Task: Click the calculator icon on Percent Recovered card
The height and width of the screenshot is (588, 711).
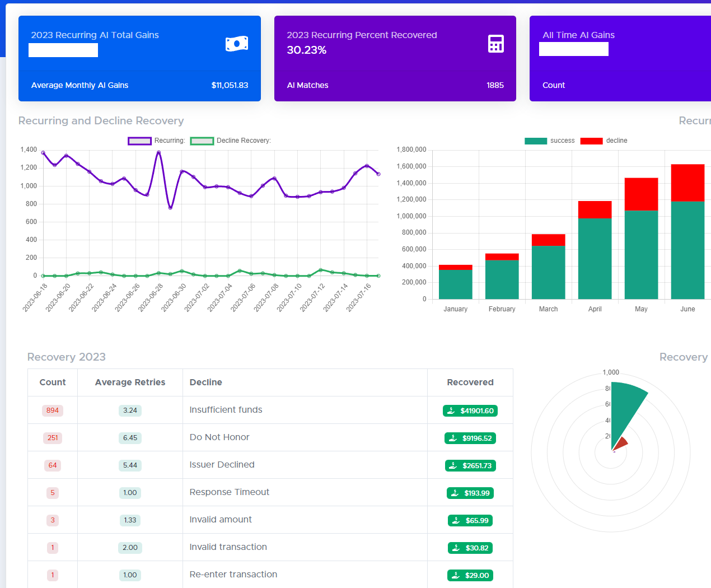Action: (x=495, y=44)
